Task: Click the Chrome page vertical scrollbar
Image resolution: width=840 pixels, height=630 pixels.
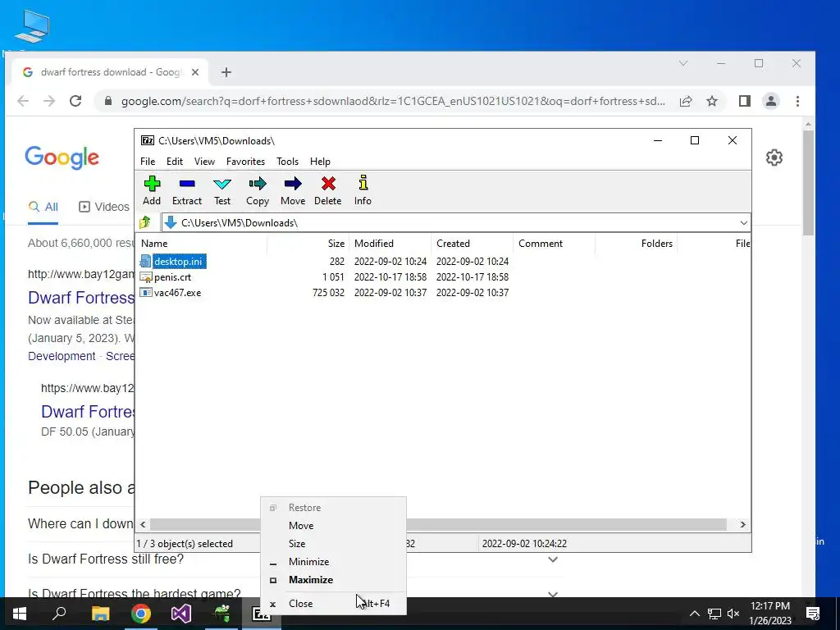Action: pos(808,182)
